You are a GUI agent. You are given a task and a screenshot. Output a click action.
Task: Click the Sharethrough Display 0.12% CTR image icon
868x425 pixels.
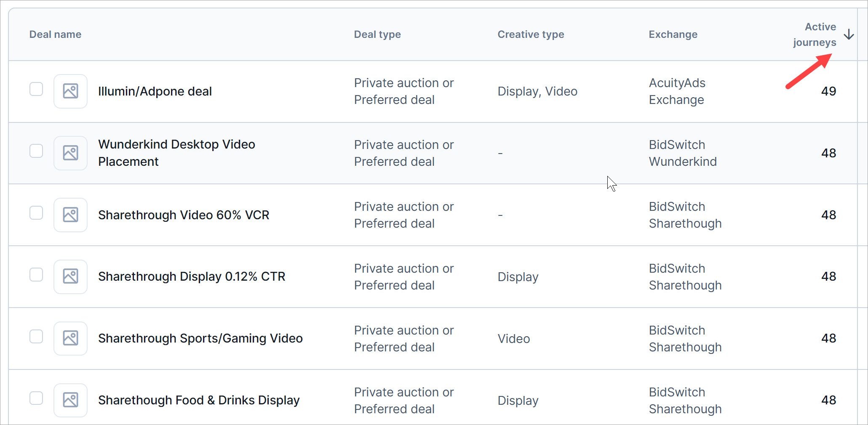pos(70,276)
